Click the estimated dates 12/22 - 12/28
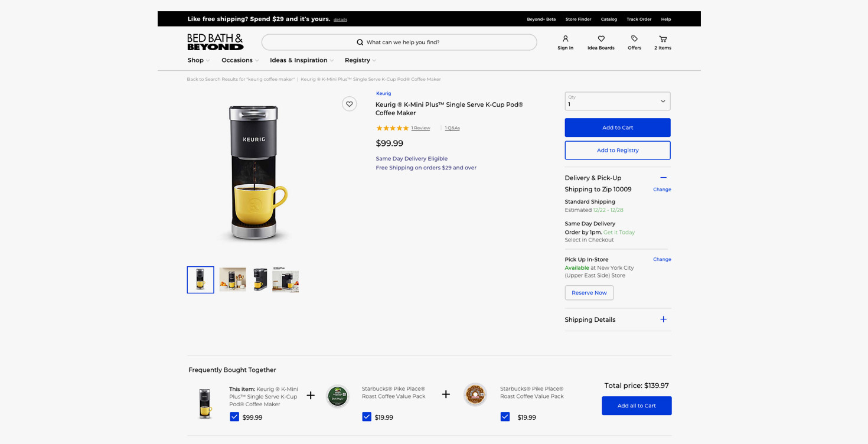Image resolution: width=868 pixels, height=444 pixels. pyautogui.click(x=608, y=210)
